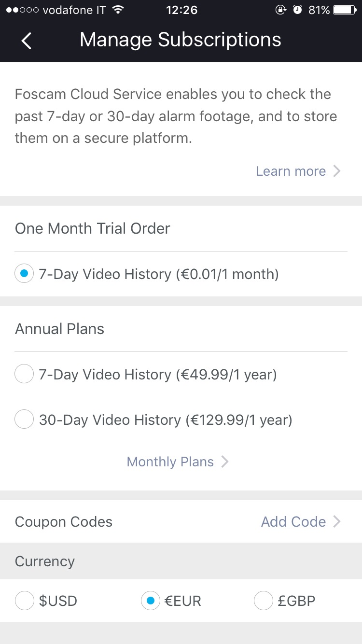The height and width of the screenshot is (644, 362).
Task: Tap the Coupon Codes row label
Action: (x=64, y=522)
